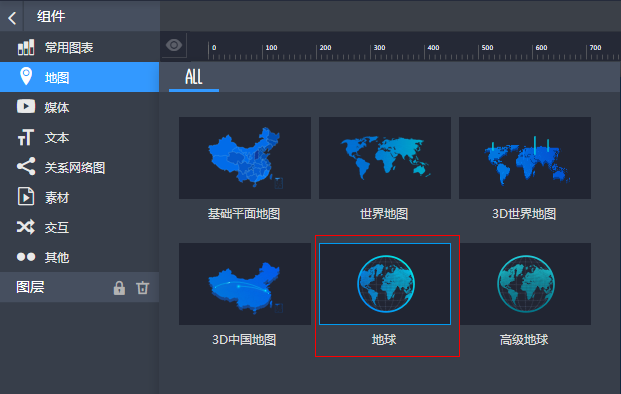This screenshot has height=394, width=621.
Task: Select the 高级地球 globe thumbnail
Action: (x=525, y=284)
